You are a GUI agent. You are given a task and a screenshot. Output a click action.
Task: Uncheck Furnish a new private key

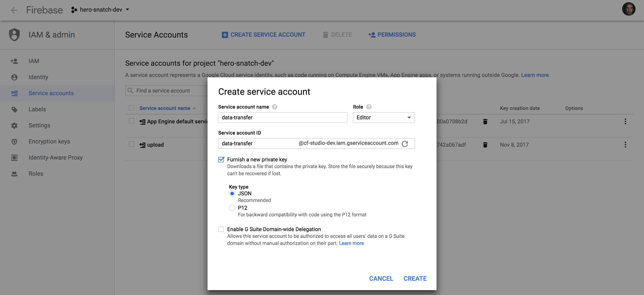(x=221, y=160)
